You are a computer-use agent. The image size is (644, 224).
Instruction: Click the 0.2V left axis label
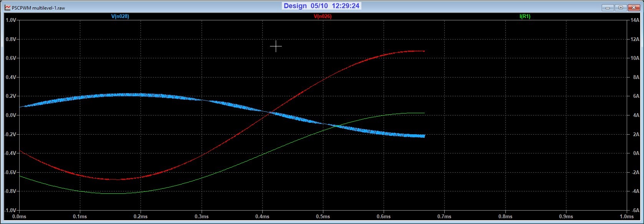pyautogui.click(x=11, y=96)
